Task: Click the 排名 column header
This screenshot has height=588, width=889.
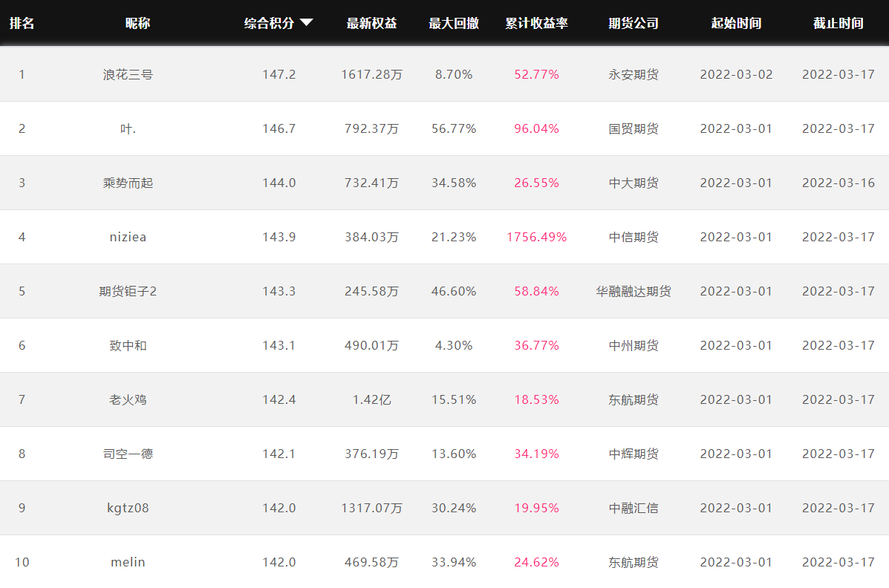Action: pos(22,23)
